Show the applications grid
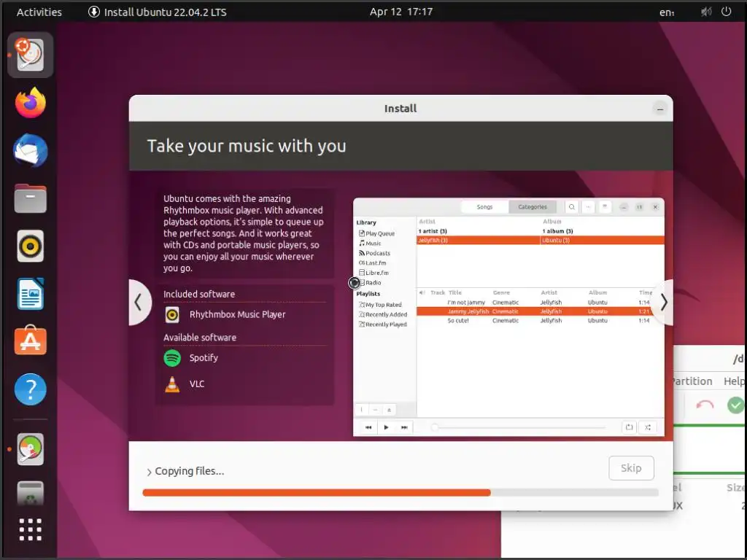 pyautogui.click(x=30, y=529)
